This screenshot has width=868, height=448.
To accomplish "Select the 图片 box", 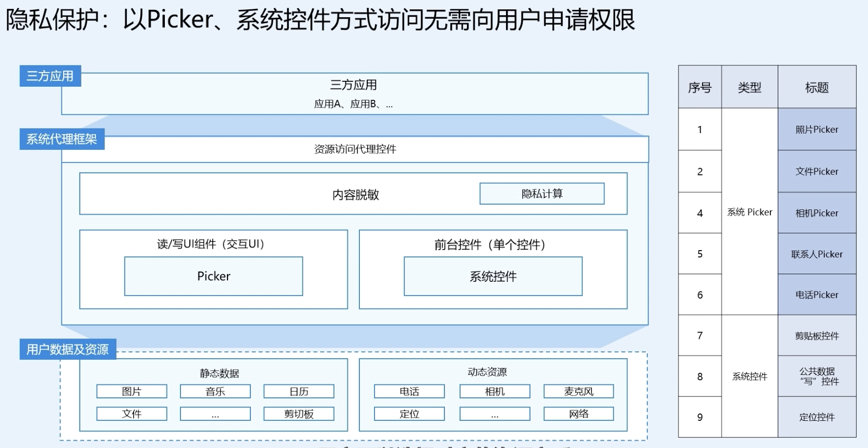I will [x=132, y=392].
